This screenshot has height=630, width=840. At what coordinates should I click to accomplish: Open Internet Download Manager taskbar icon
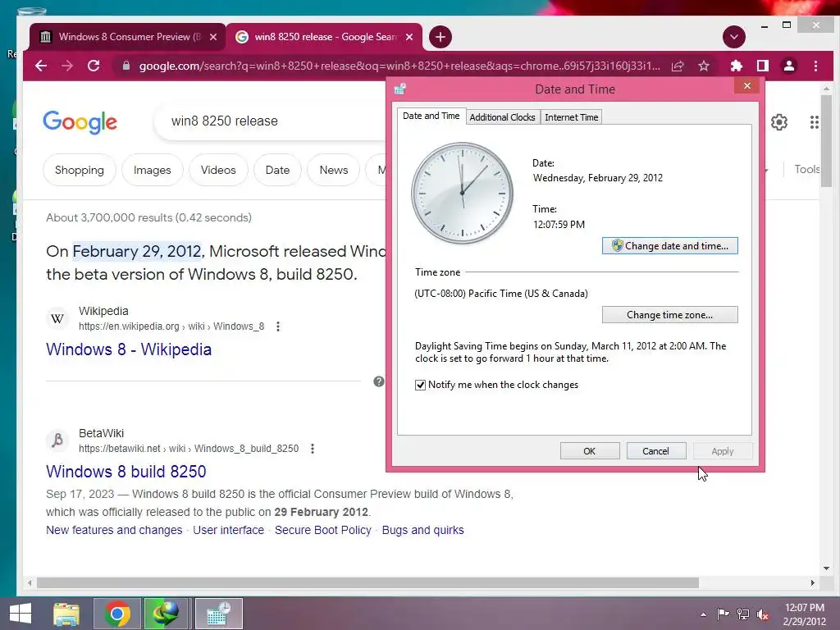pyautogui.click(x=166, y=614)
